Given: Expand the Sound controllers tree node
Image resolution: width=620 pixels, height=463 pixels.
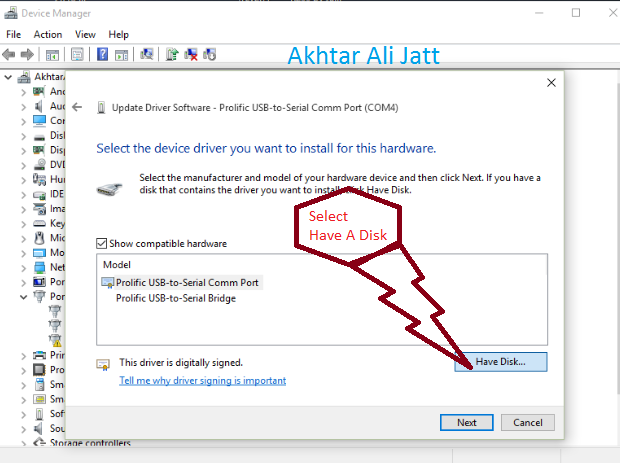Looking at the screenshot, I should point(23,429).
